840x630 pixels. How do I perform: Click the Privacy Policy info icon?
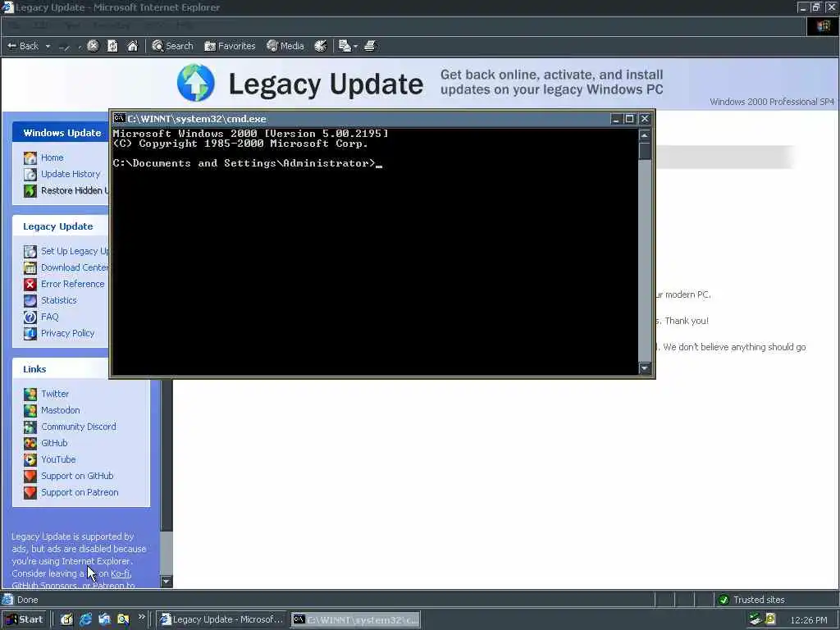tap(30, 333)
